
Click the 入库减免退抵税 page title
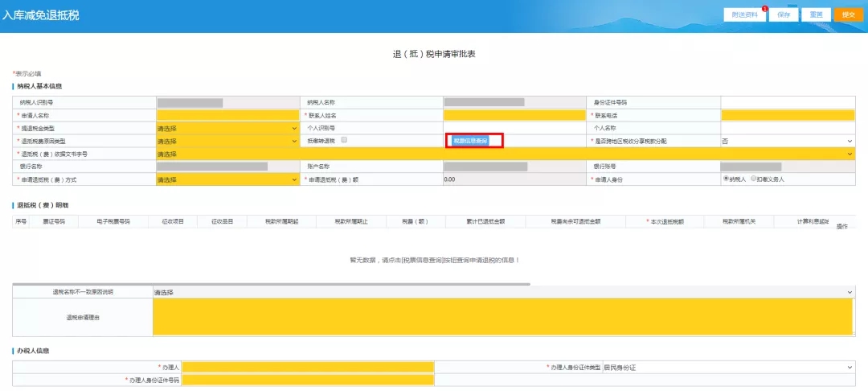click(x=40, y=15)
